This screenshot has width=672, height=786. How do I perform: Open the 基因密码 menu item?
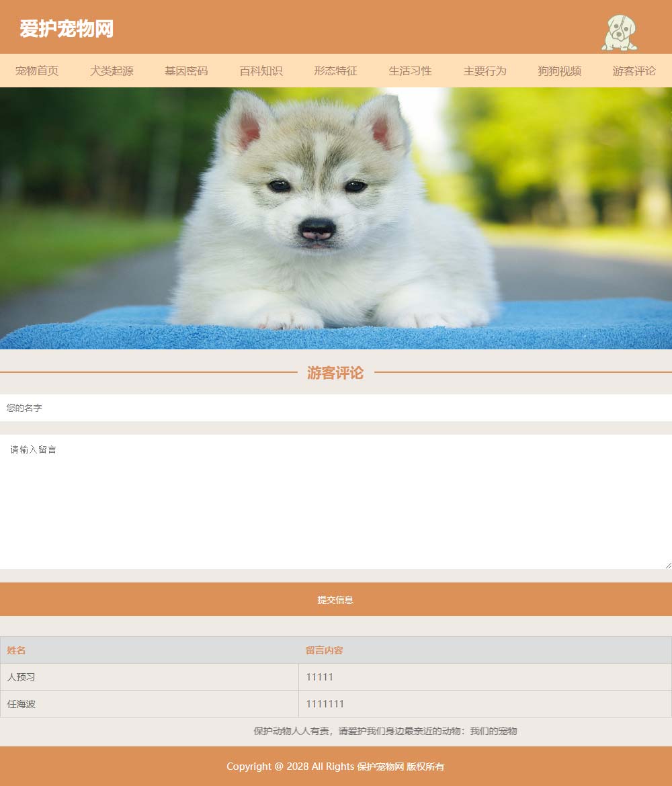pos(187,71)
